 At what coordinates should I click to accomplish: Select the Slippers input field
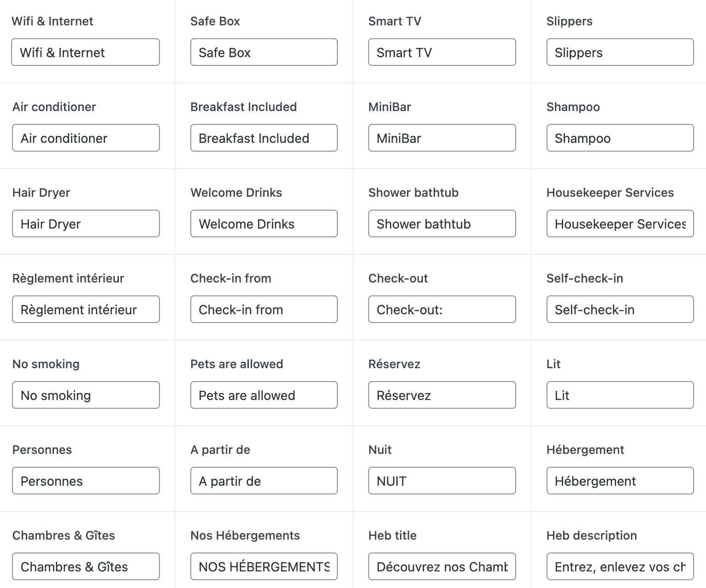pyautogui.click(x=620, y=53)
